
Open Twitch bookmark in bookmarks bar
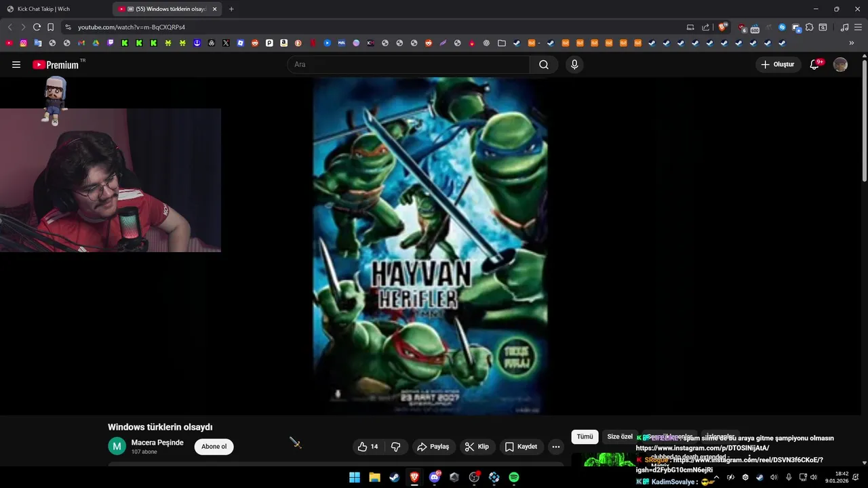click(111, 43)
